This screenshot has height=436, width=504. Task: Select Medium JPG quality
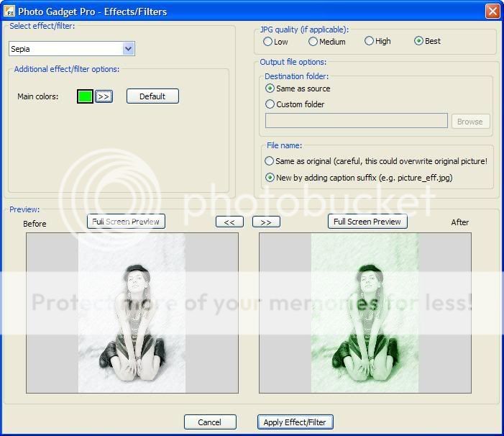313,42
